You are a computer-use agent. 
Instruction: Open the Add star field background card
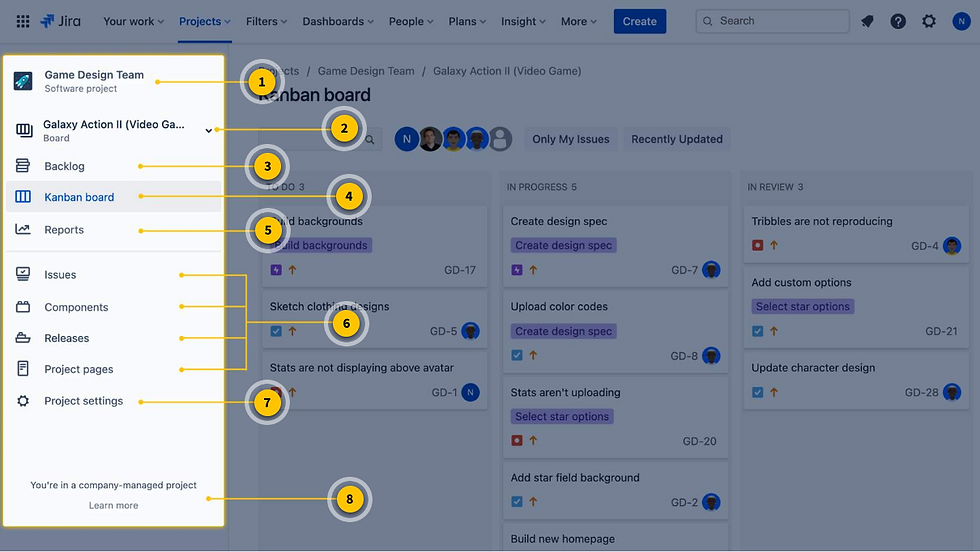pyautogui.click(x=615, y=490)
